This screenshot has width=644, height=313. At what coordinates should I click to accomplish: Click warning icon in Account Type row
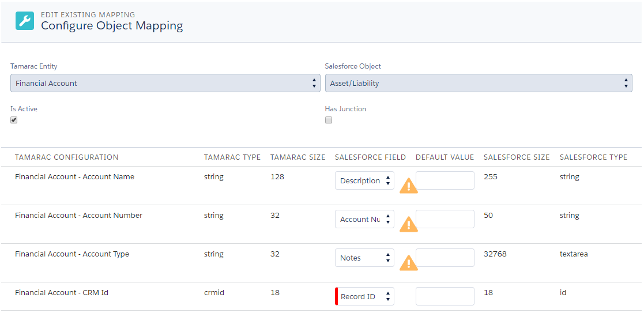coord(408,263)
